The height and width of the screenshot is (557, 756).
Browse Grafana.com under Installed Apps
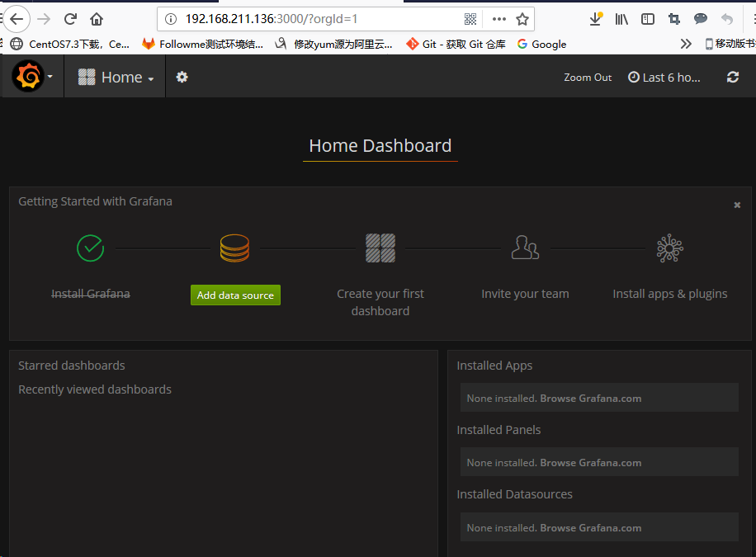[591, 399]
